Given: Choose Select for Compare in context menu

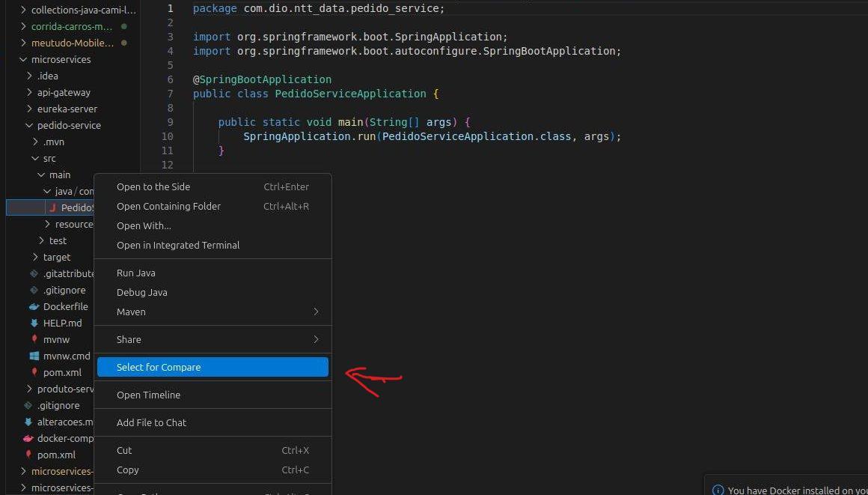Looking at the screenshot, I should 213,367.
